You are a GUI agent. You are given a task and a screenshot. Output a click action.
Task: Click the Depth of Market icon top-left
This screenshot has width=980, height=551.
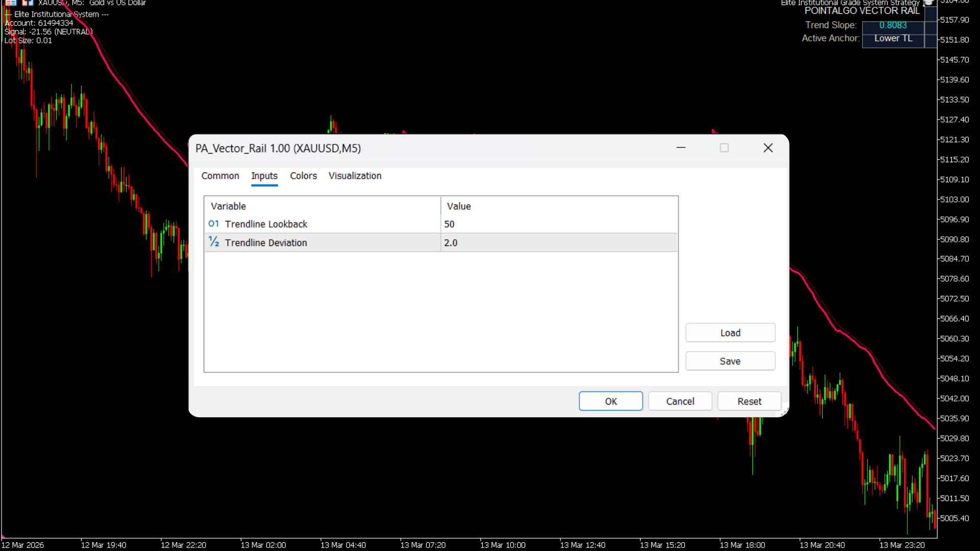click(x=11, y=3)
